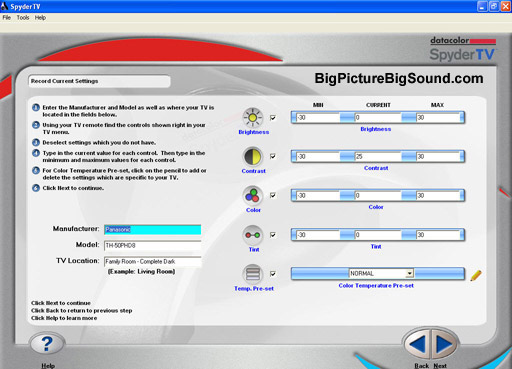This screenshot has width=512, height=369.
Task: Click the Tint MAX value field
Action: (438, 235)
